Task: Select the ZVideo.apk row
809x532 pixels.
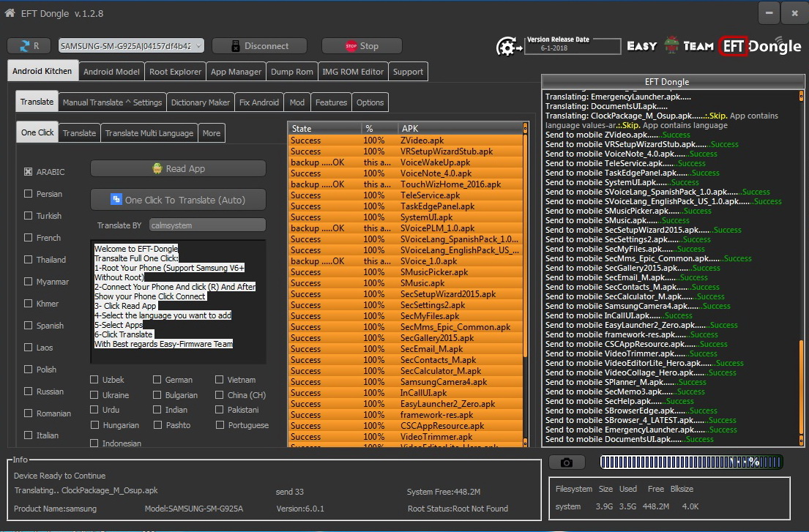Action: tap(406, 141)
